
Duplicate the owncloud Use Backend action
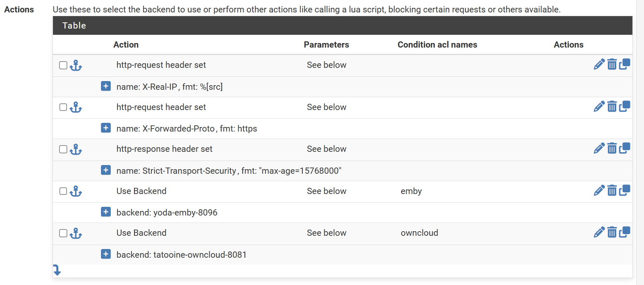tap(625, 232)
